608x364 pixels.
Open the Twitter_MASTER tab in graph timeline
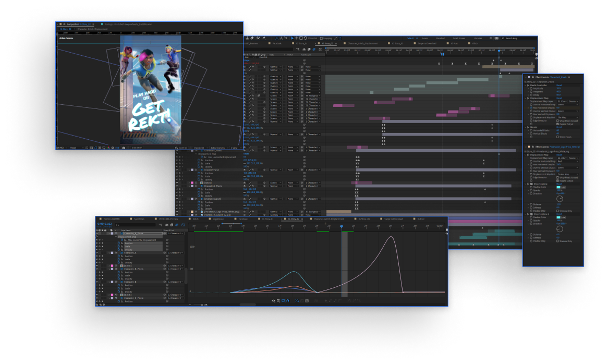tap(112, 219)
